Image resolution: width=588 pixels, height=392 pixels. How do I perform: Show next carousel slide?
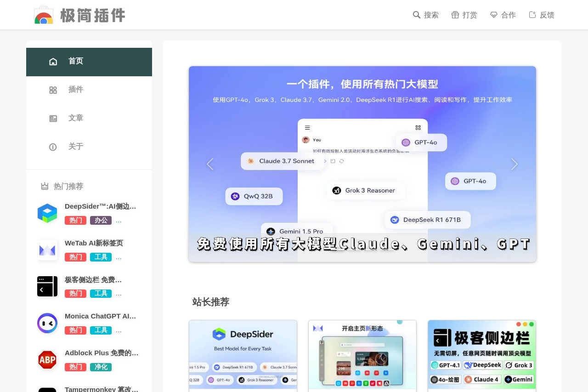514,164
